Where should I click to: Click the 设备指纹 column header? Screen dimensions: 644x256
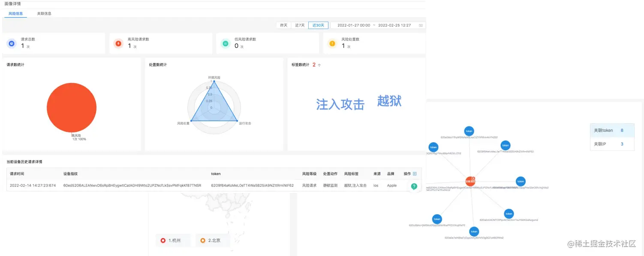[x=70, y=174]
